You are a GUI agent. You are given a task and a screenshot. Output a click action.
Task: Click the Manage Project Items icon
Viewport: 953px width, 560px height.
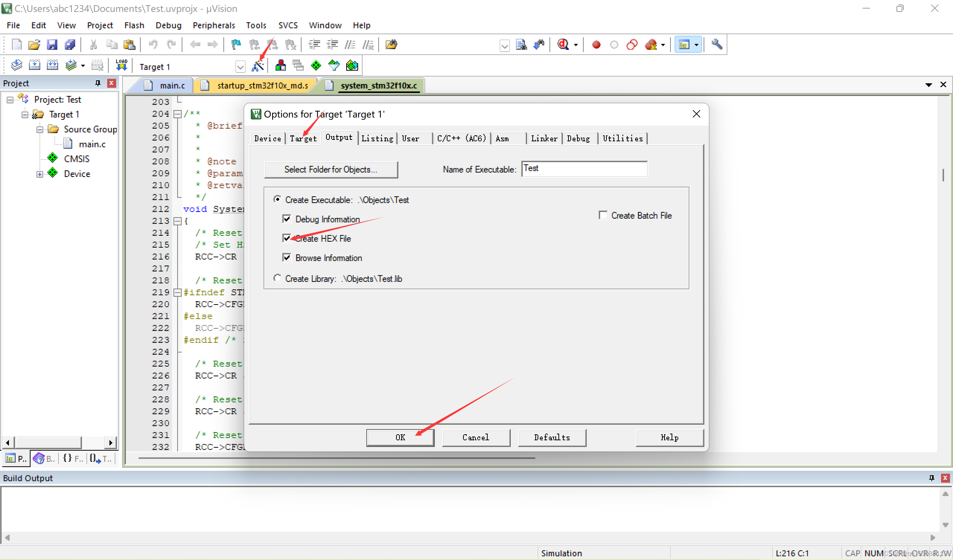coord(280,66)
